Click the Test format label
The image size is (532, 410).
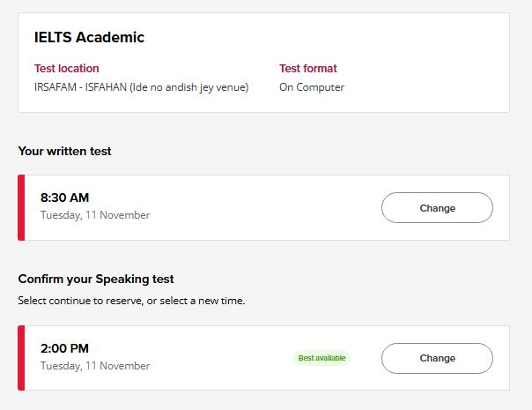click(308, 68)
